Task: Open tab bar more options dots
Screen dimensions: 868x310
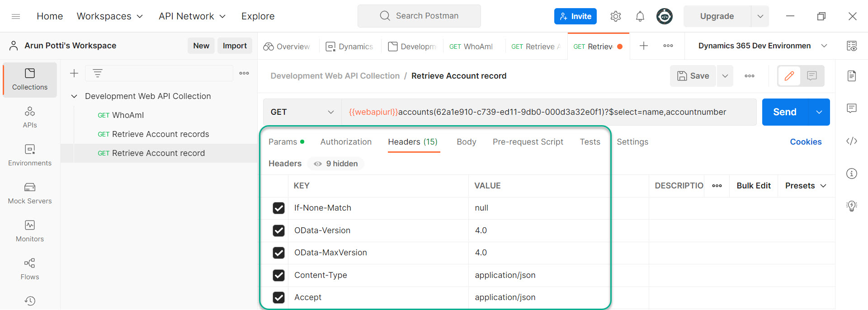Action: [x=668, y=46]
